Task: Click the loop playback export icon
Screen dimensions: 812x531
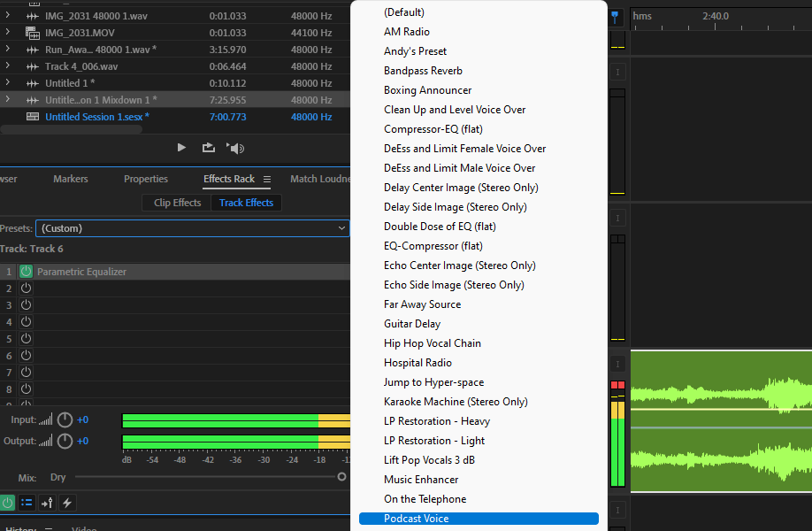Action: click(208, 148)
